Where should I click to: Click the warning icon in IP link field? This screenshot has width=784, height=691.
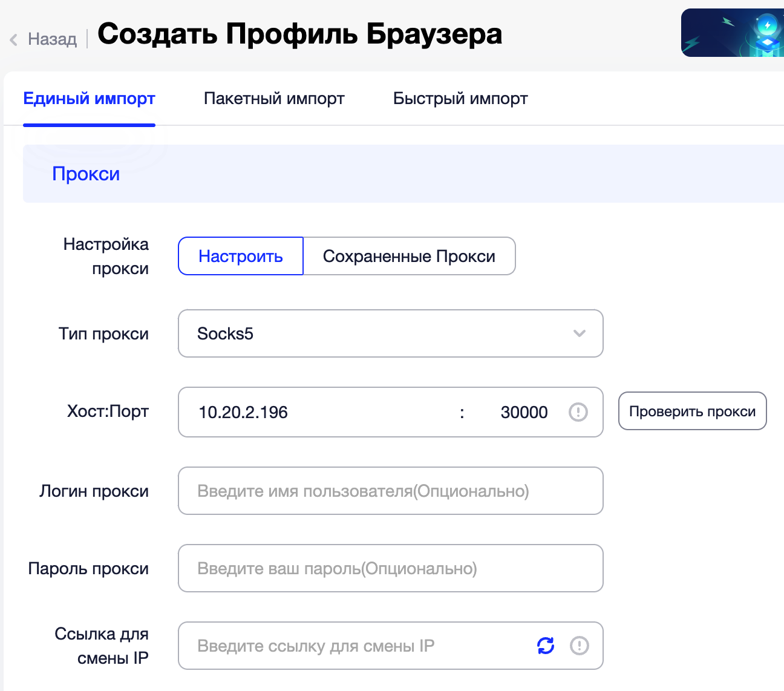[x=579, y=646]
